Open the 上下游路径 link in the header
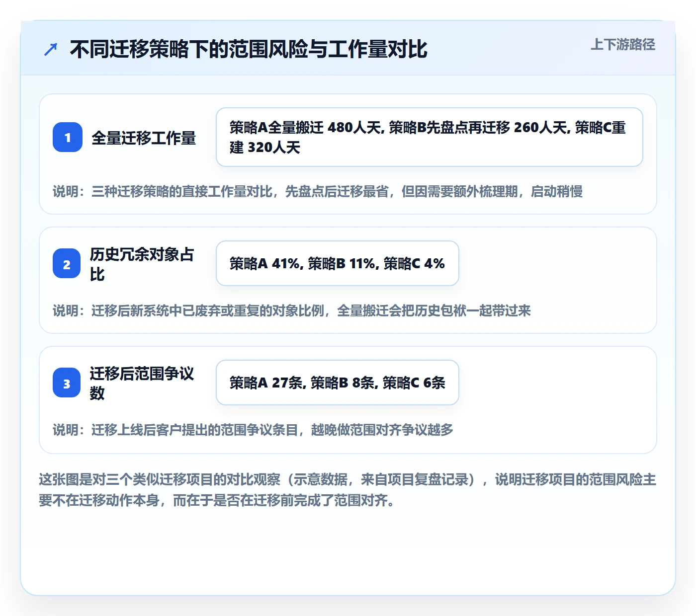 pyautogui.click(x=623, y=45)
